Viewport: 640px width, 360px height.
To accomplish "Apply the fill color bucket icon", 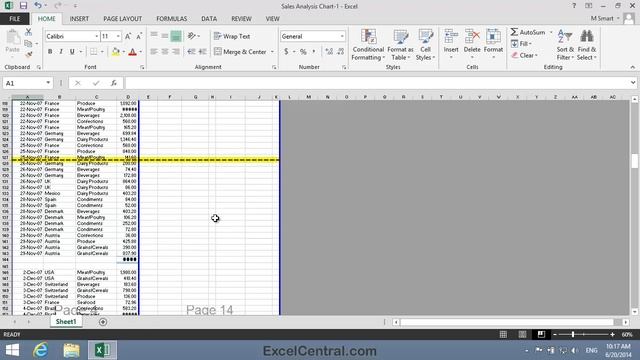I will point(116,52).
